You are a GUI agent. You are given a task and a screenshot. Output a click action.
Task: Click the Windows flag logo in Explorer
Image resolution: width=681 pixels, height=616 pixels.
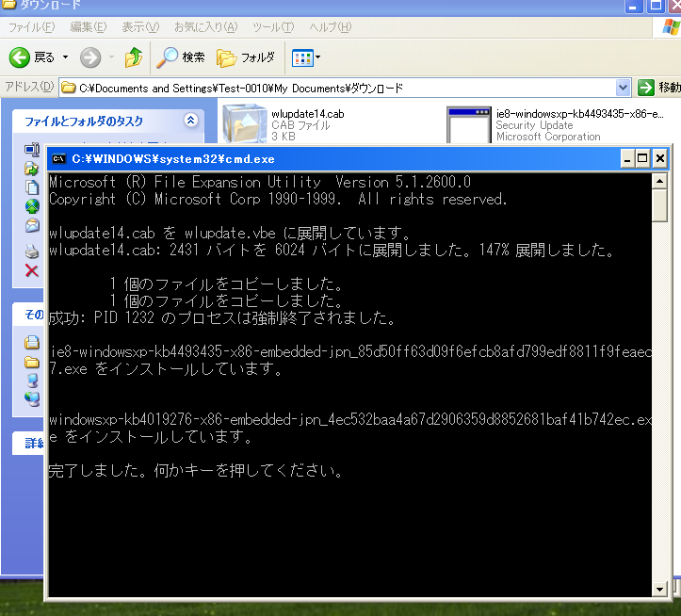672,27
